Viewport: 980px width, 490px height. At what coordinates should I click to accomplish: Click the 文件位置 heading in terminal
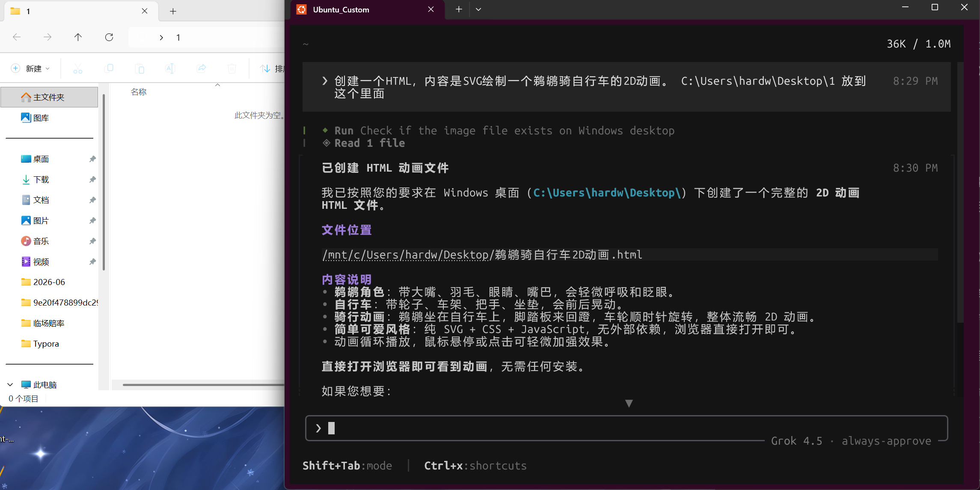click(x=347, y=230)
